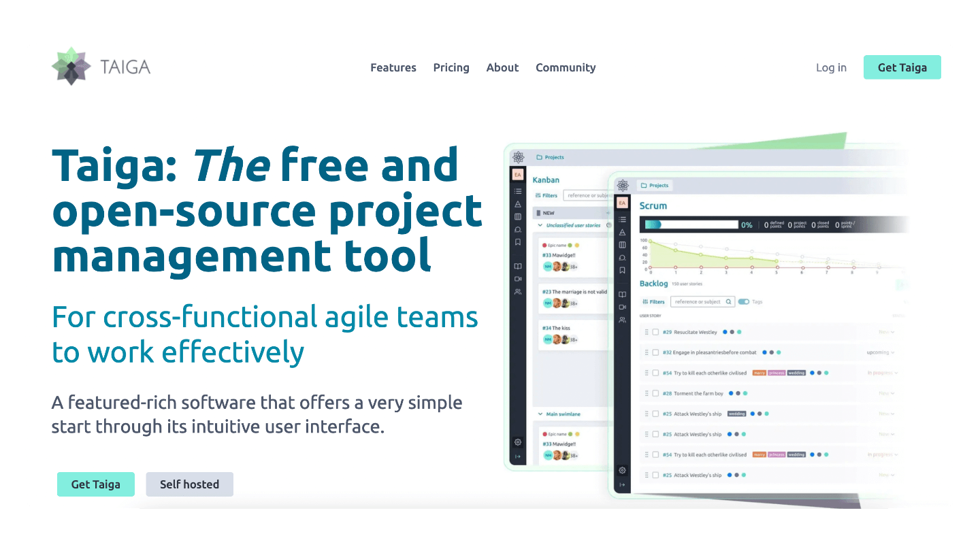Screen dimensions: 980x551
Task: Select the list icon in Kanban sidebar
Action: pos(518,192)
